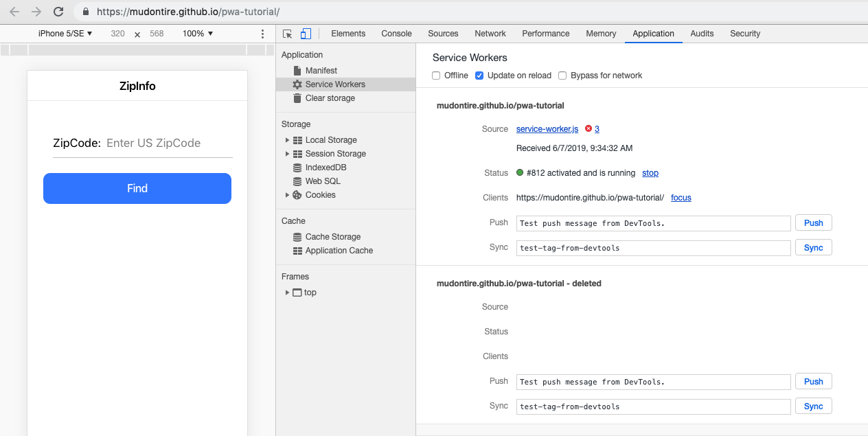Screen dimensions: 868x436
Task: Switch to the Elements tab
Action: (348, 34)
